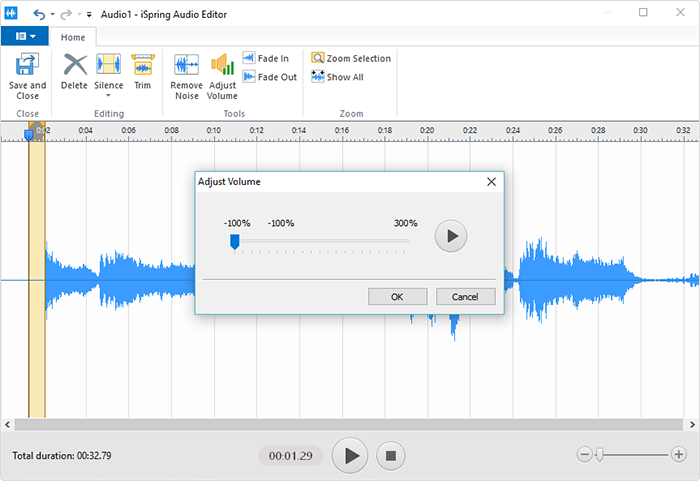Zoom in with the plus button

click(x=679, y=455)
